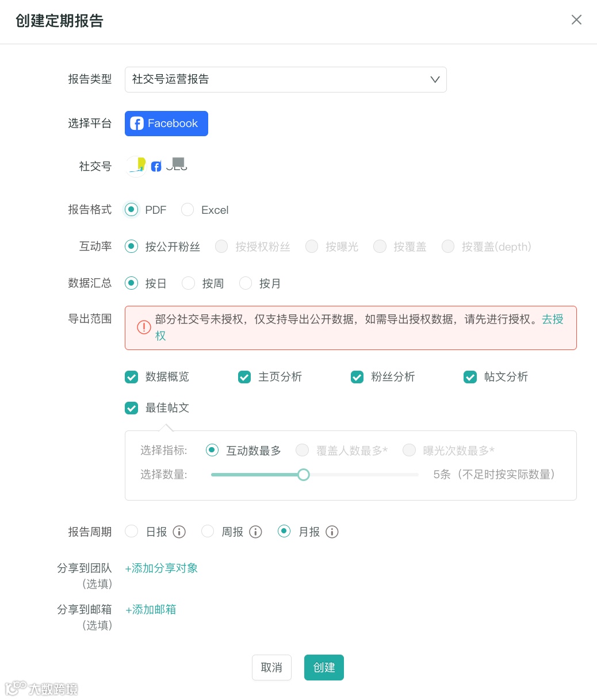Viewport: 597px width, 700px height.
Task: Select 按周 data summary option
Action: click(x=188, y=283)
